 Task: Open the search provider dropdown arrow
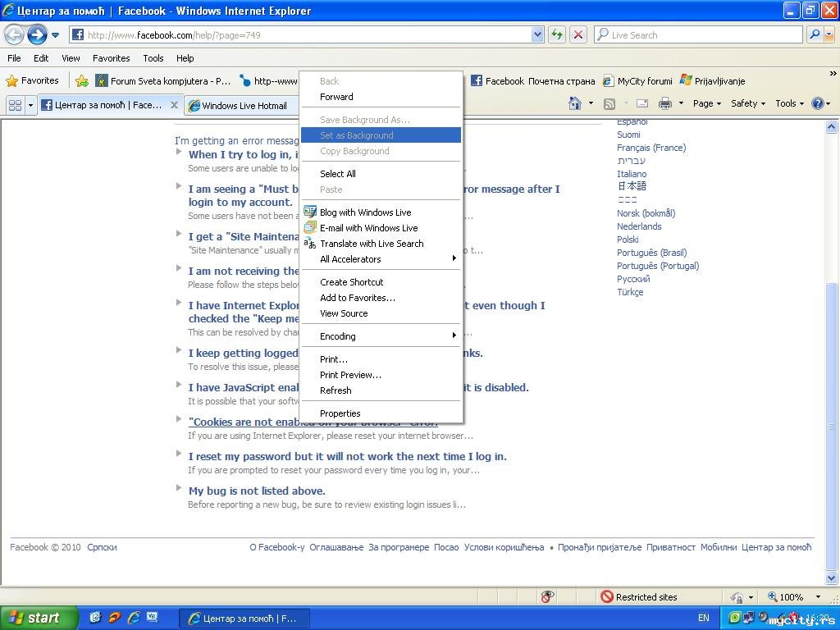829,34
